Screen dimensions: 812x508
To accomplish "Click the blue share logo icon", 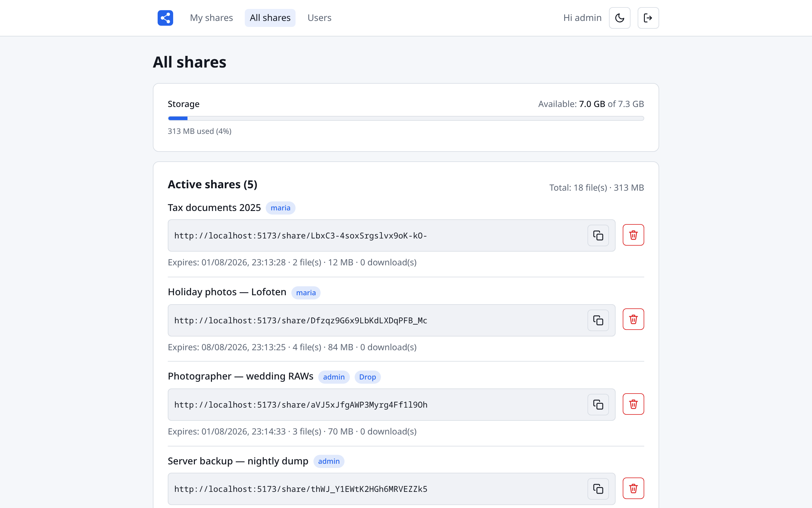I will click(165, 18).
